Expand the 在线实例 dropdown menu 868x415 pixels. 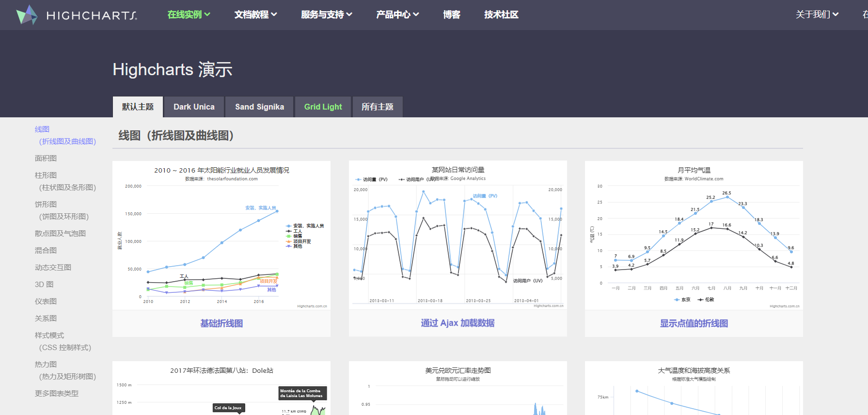pos(189,15)
